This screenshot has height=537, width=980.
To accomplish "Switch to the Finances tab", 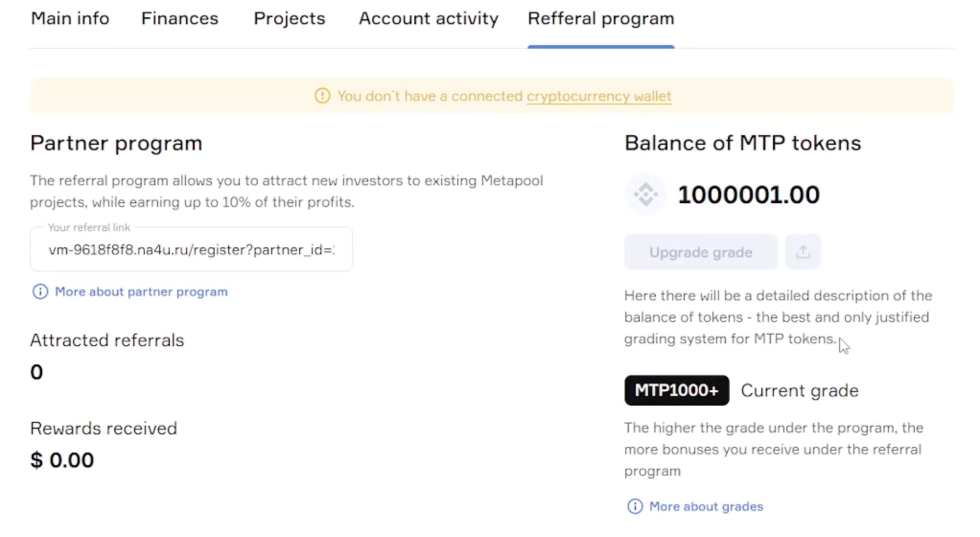I will [x=179, y=19].
